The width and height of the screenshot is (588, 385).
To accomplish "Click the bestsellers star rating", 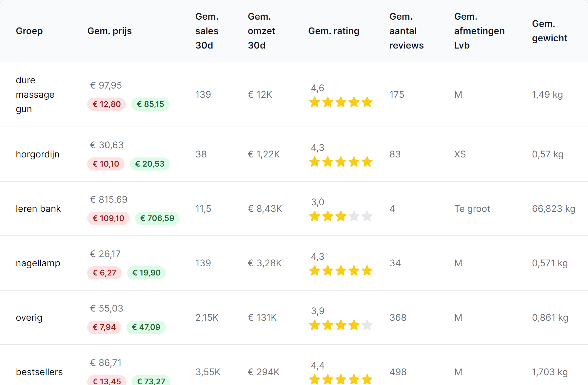I will click(341, 379).
